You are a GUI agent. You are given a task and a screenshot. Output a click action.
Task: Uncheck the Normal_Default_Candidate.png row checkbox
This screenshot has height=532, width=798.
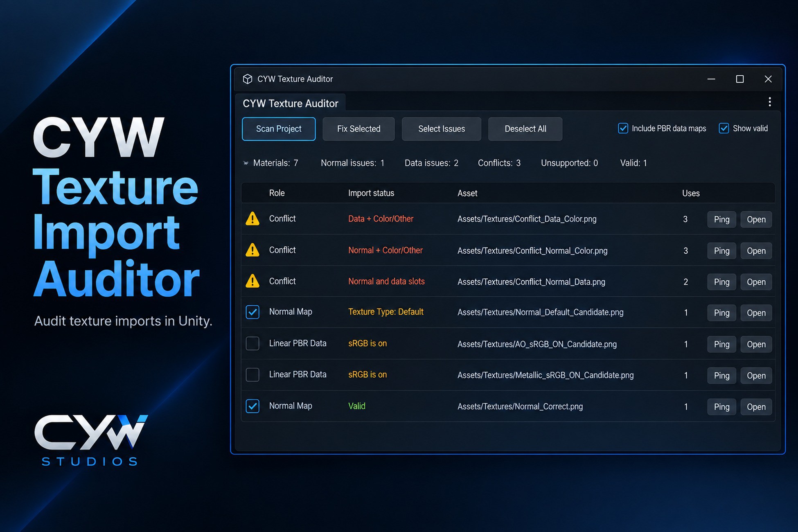pos(252,312)
